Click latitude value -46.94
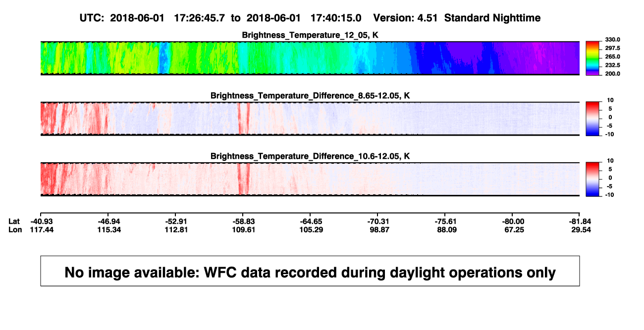 [108, 221]
